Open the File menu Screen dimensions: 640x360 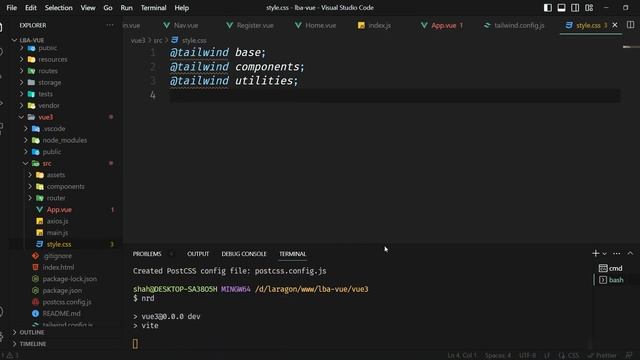(11, 8)
